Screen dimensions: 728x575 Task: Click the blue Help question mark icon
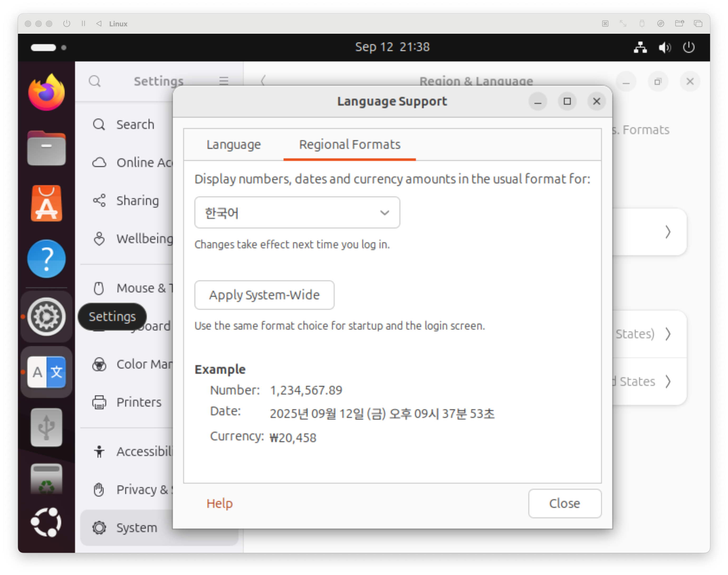[46, 258]
